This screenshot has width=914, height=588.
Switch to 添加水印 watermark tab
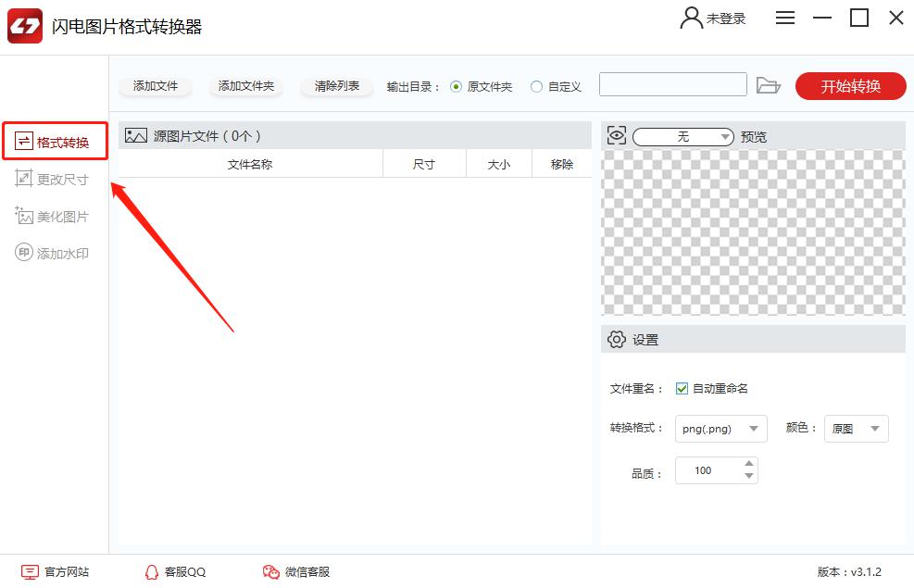tap(54, 253)
